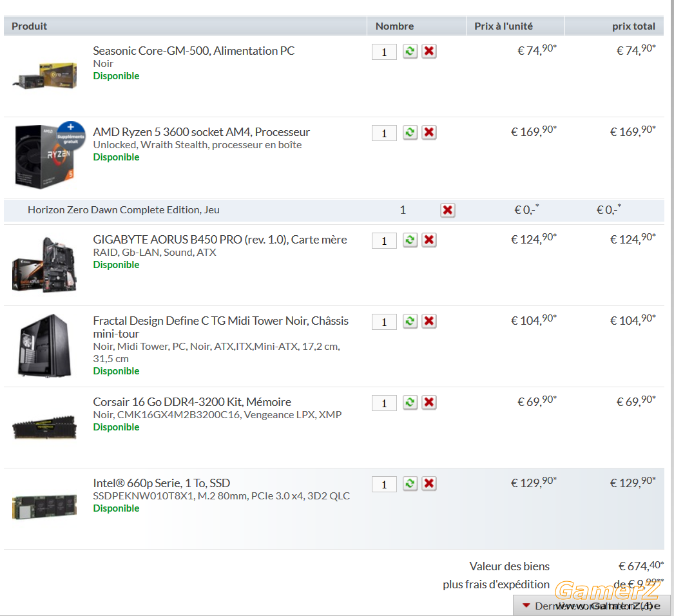Open Intel 660p Serie 1 To SSD link
This screenshot has height=616, width=674.
pyautogui.click(x=162, y=483)
